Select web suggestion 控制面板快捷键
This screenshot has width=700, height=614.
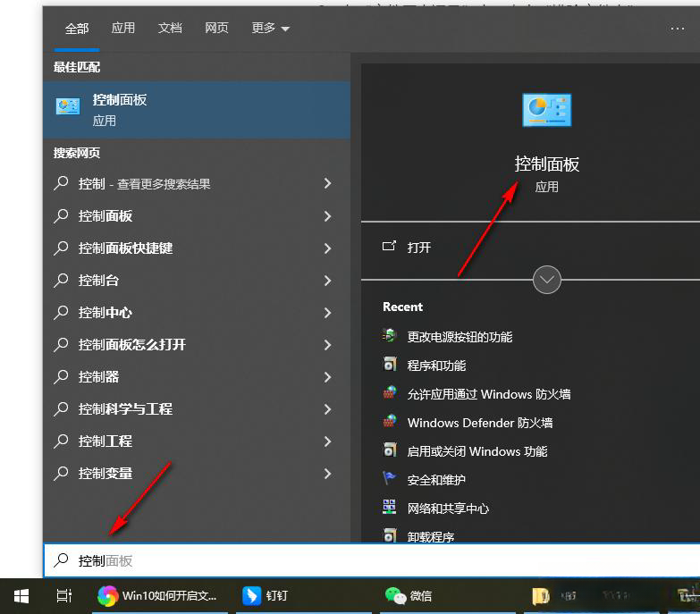(x=197, y=248)
